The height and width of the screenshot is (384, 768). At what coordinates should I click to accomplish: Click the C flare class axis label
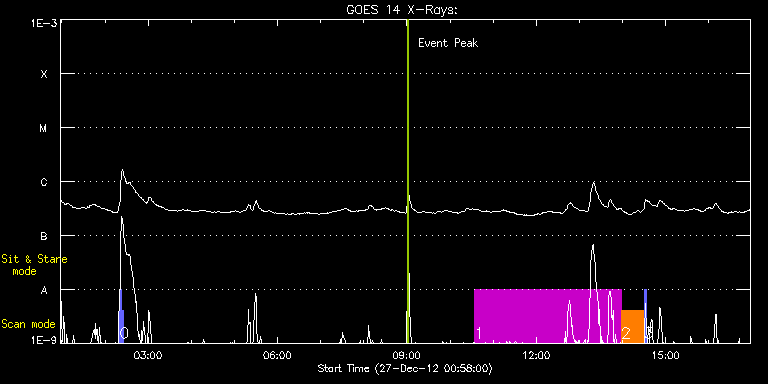click(x=44, y=182)
